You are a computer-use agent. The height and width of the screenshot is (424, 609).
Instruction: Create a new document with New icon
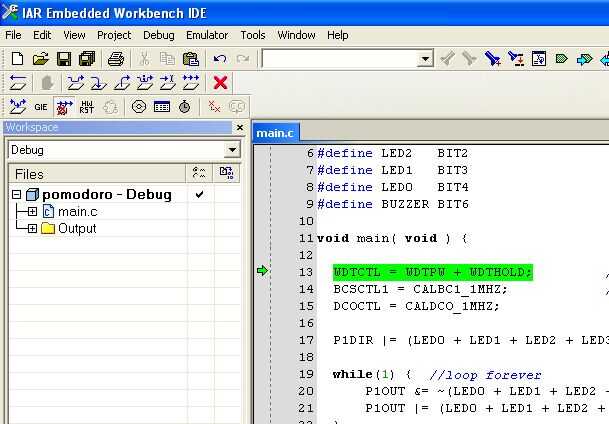(x=17, y=59)
